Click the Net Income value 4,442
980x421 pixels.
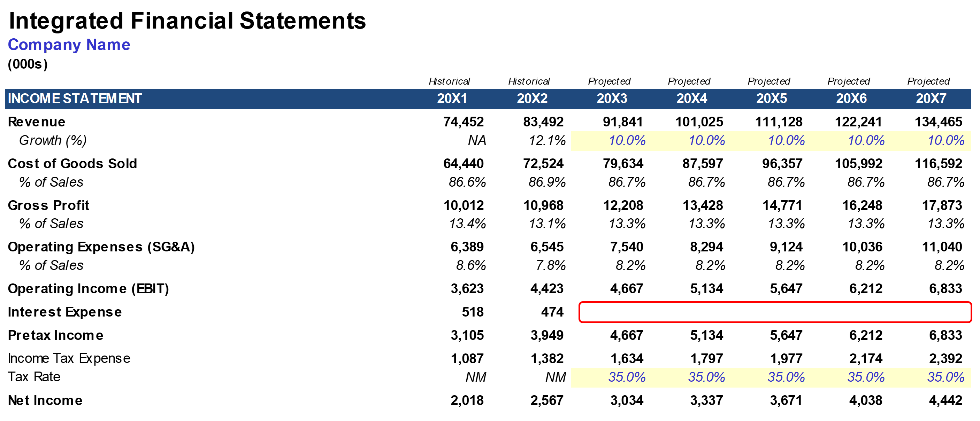pyautogui.click(x=945, y=400)
